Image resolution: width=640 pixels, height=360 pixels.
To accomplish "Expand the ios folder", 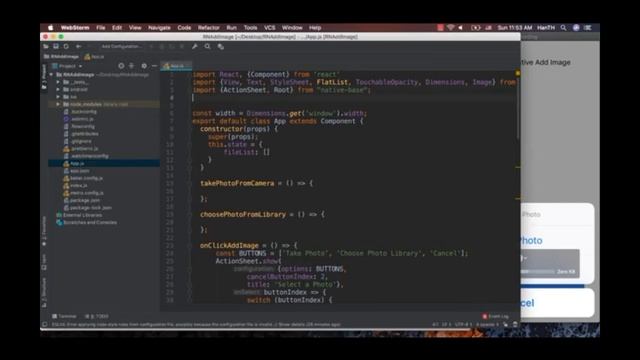I will point(58,97).
